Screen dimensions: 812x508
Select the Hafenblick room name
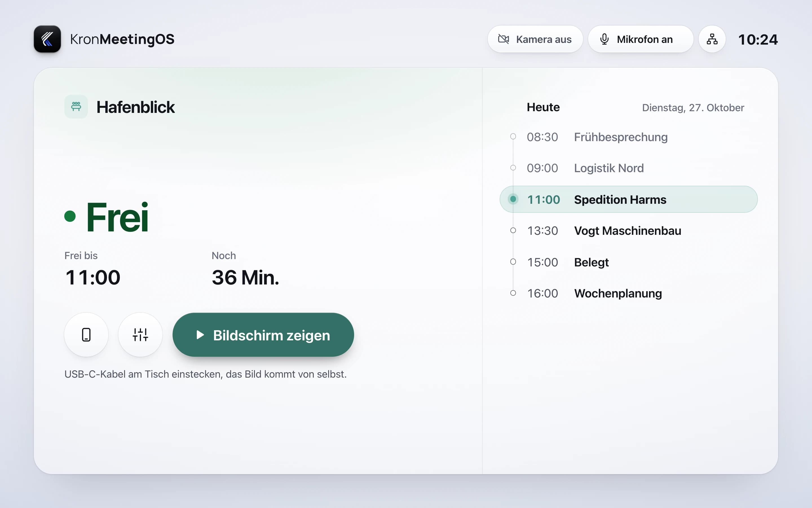[136, 107]
